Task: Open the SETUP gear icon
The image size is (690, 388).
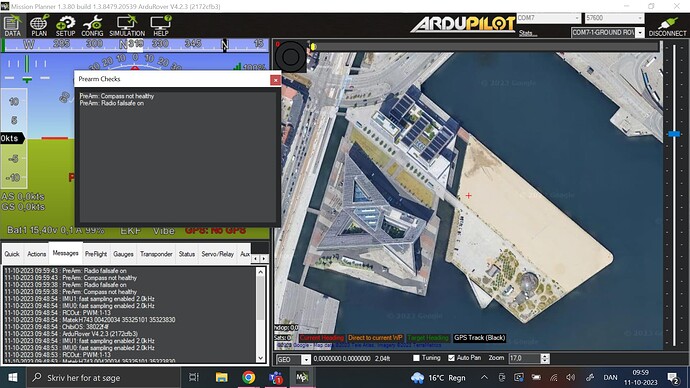Action: point(65,26)
